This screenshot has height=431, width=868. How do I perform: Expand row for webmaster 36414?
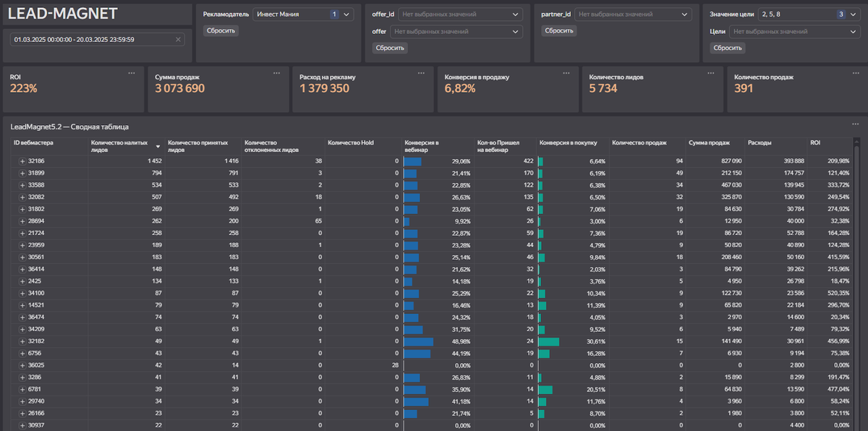click(x=22, y=269)
